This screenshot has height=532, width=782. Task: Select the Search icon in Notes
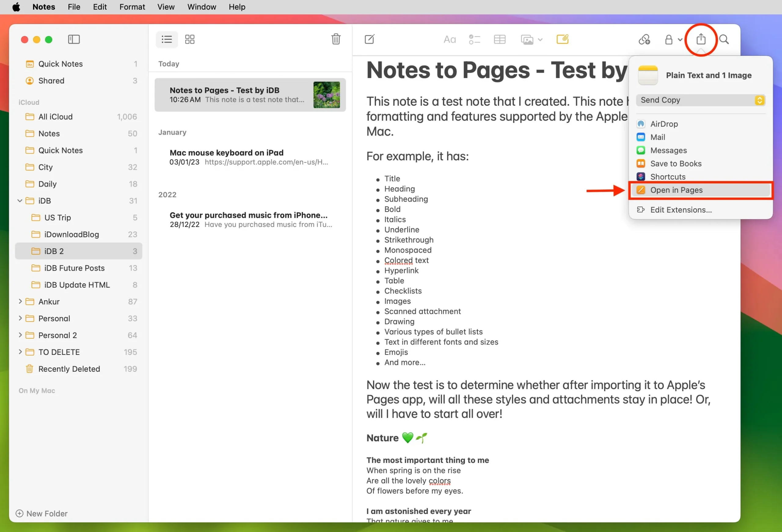[724, 39]
